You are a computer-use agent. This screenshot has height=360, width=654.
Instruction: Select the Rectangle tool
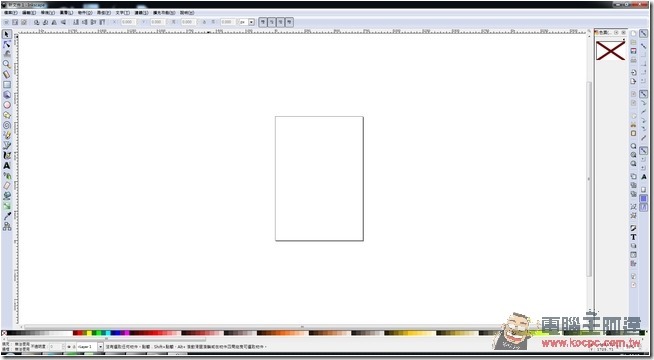click(x=7, y=85)
